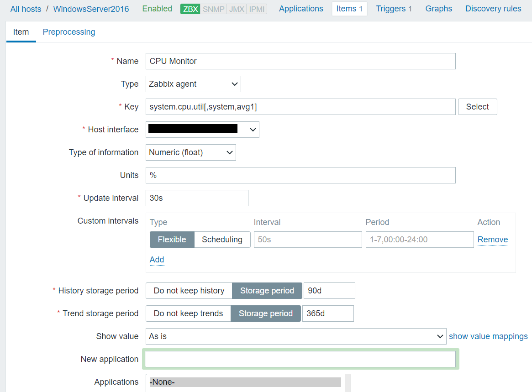Click the Key input field
The image size is (532, 392).
[x=300, y=107]
